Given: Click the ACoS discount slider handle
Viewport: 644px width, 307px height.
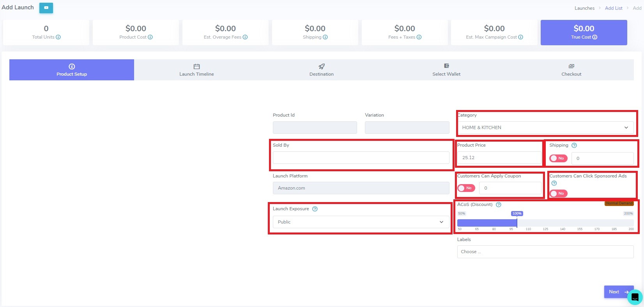Looking at the screenshot, I should pyautogui.click(x=517, y=223).
